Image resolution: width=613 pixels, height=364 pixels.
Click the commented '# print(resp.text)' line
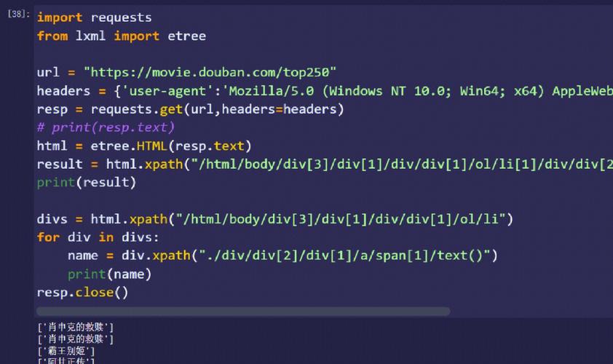pos(106,127)
